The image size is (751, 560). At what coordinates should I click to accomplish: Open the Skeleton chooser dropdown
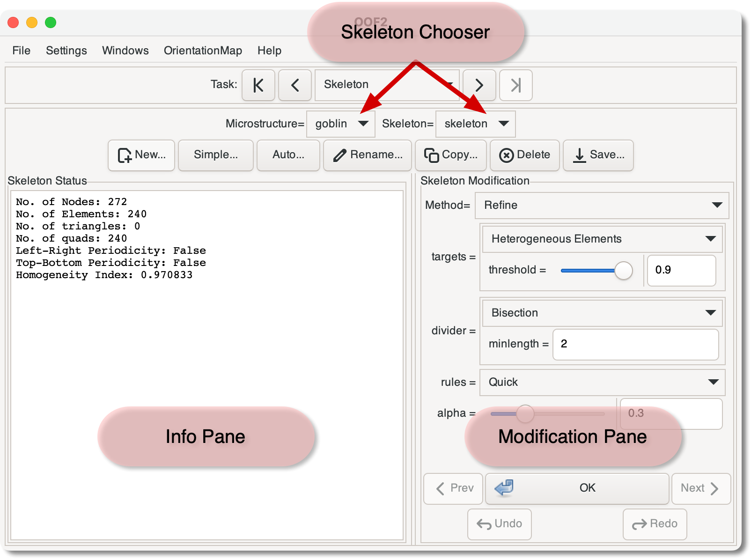pos(475,124)
